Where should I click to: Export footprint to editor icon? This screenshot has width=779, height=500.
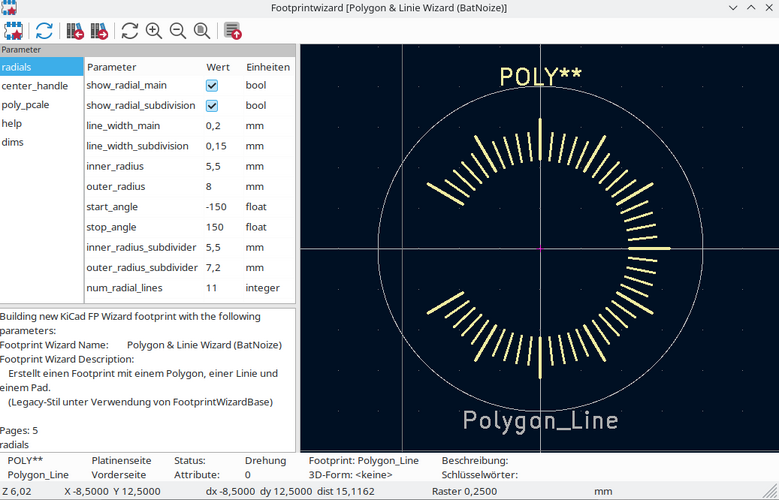pos(233,31)
